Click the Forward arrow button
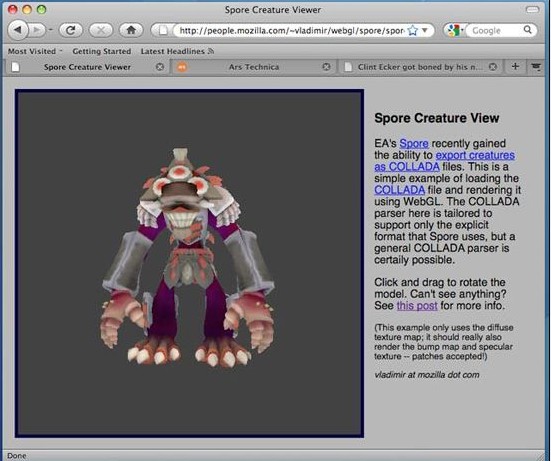Screen dimensions: 551x461 (x=37, y=30)
